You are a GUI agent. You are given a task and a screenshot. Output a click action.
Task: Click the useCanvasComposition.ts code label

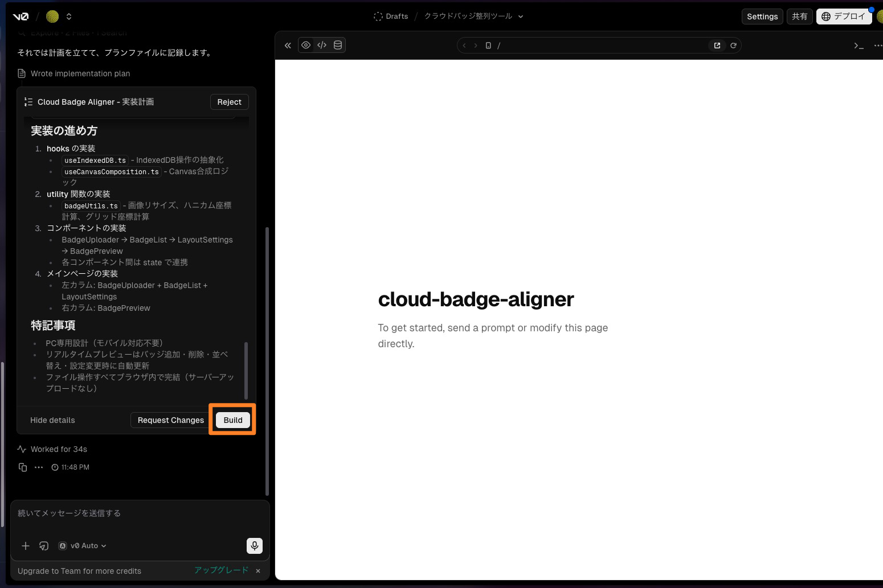(112, 172)
